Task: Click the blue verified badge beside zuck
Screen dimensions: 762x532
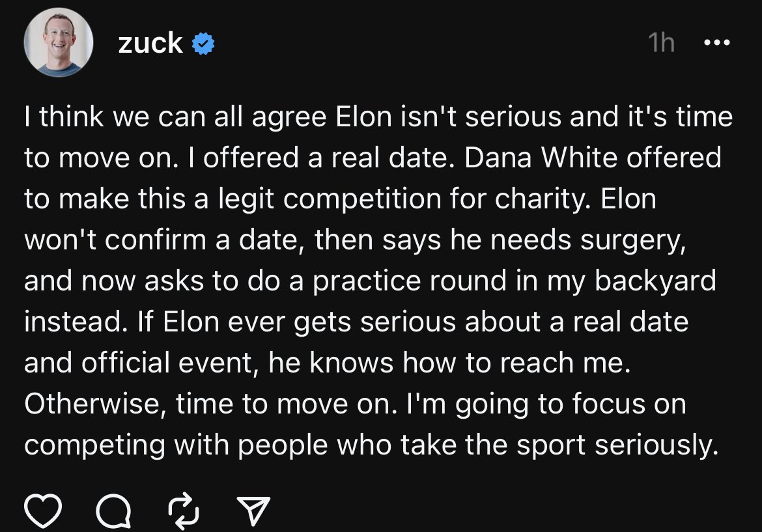Action: 203,44
